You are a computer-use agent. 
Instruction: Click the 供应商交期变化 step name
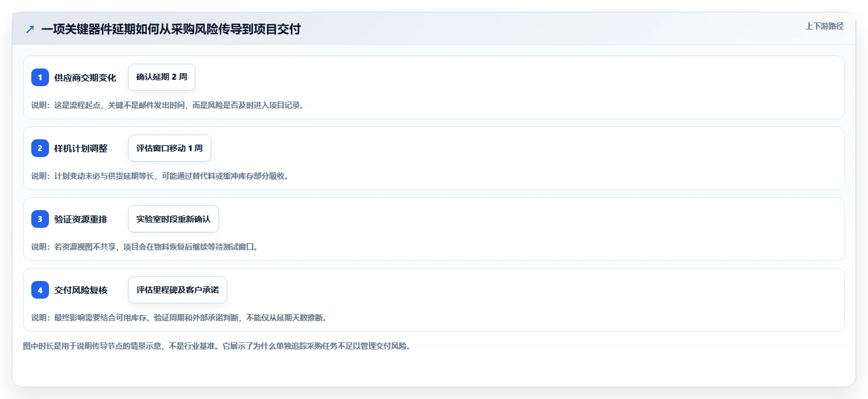pos(85,77)
